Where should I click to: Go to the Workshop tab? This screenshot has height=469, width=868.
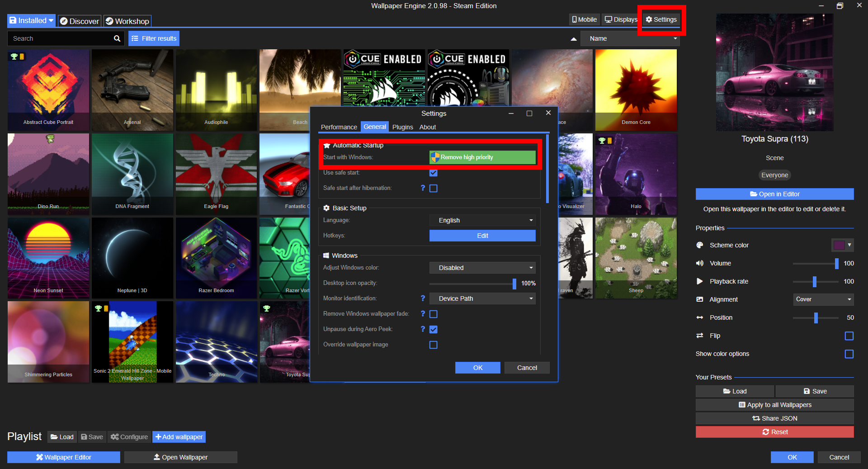point(127,21)
